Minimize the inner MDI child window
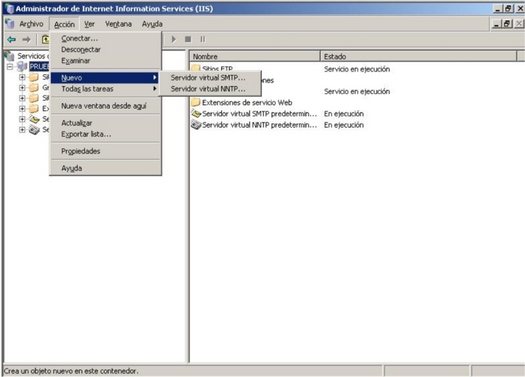 point(497,24)
